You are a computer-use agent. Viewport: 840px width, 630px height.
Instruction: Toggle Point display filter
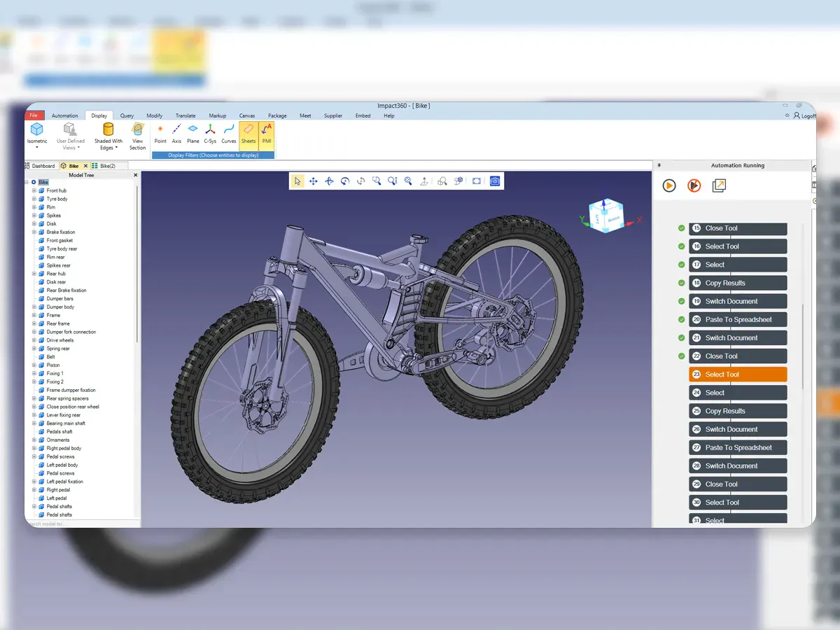160,133
